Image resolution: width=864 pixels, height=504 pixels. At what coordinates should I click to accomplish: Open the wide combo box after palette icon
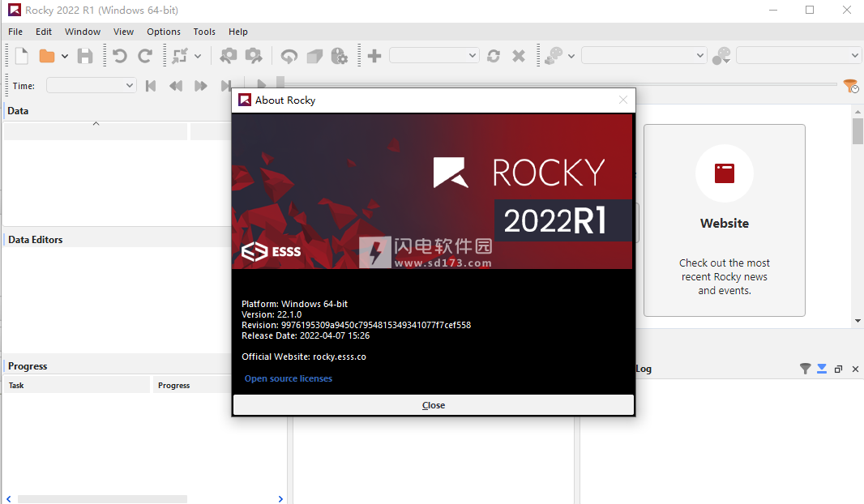(644, 56)
